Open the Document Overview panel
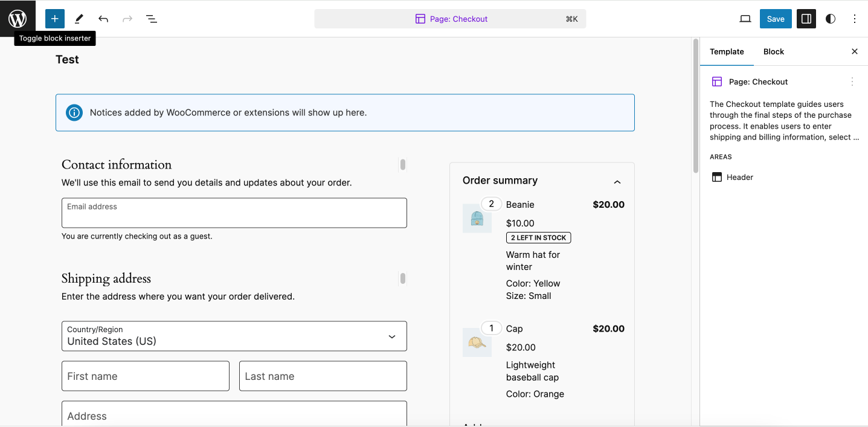 (152, 19)
